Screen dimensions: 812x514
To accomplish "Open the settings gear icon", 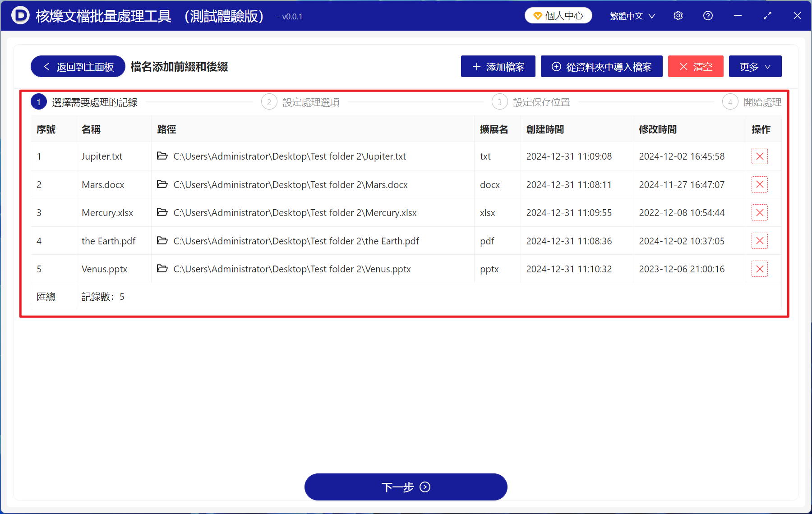I will click(x=678, y=16).
